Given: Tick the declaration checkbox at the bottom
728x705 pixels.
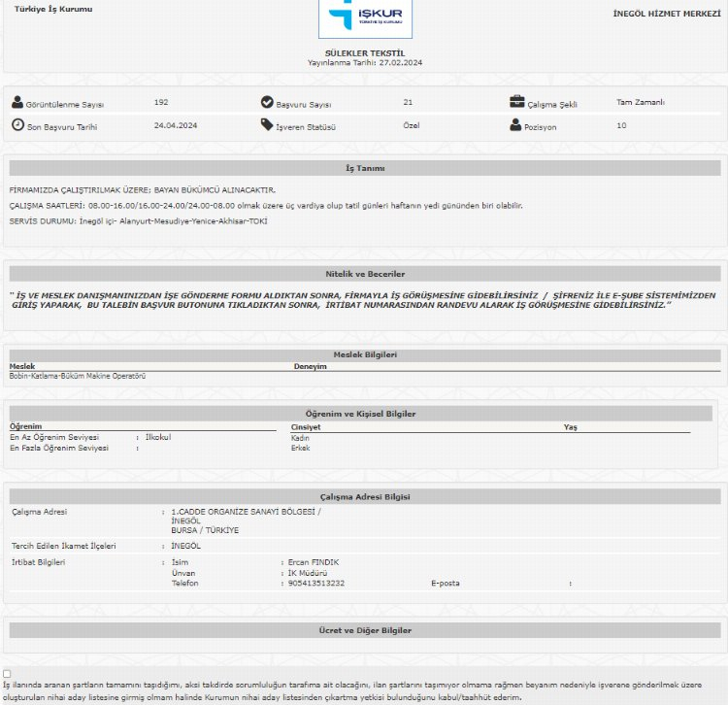Looking at the screenshot, I should (x=8, y=673).
